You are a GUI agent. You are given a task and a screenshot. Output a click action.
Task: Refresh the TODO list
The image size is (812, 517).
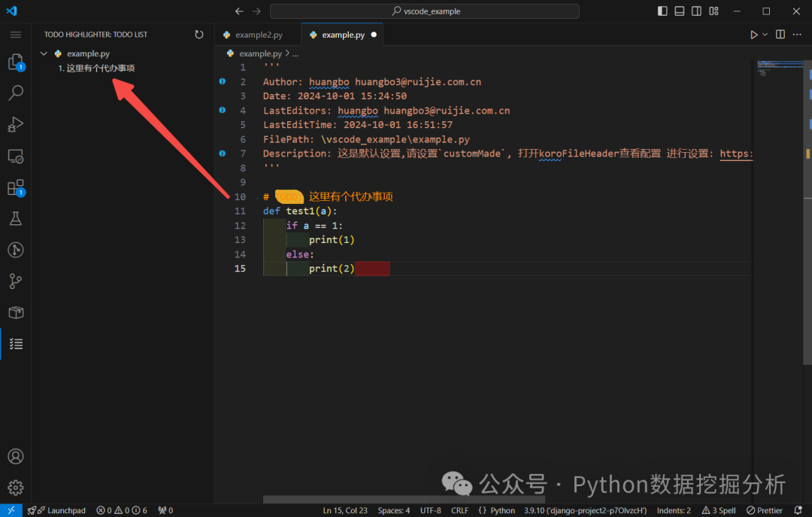(x=198, y=35)
